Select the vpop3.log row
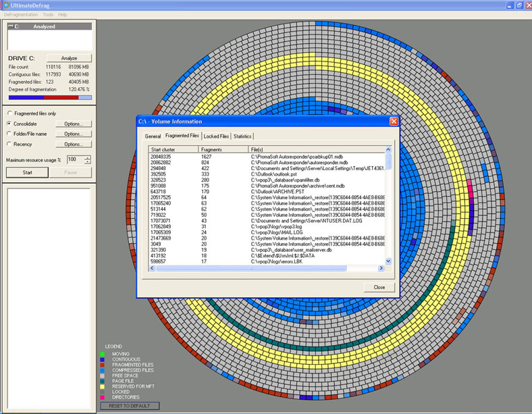Viewport: 532px width, 414px height. pos(267,226)
